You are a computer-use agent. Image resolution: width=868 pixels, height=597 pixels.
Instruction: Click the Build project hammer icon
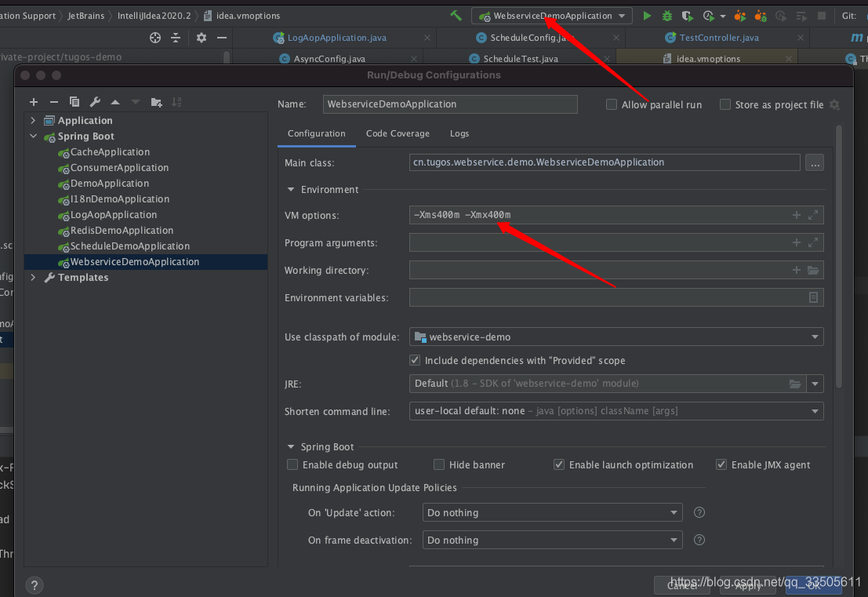(x=456, y=16)
